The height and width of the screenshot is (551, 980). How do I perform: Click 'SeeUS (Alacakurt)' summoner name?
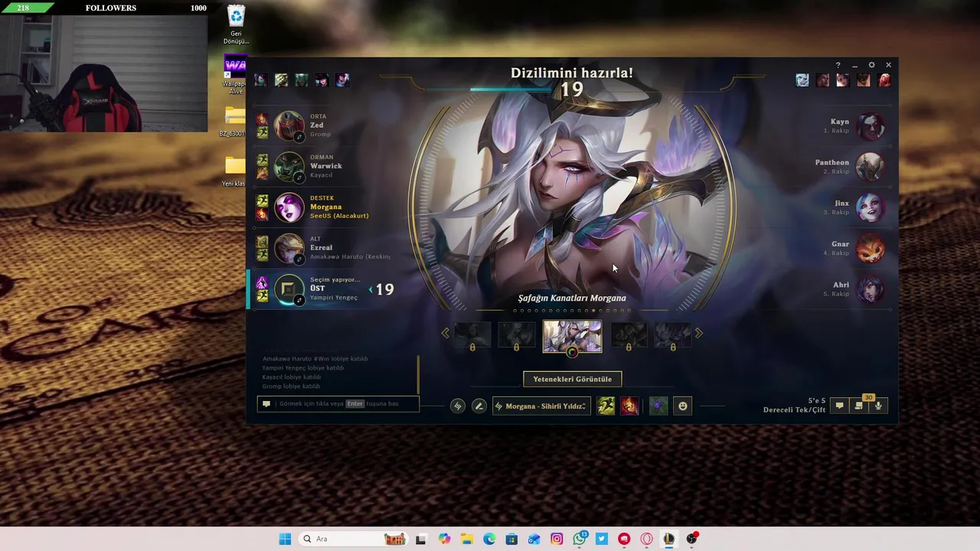[x=339, y=216]
